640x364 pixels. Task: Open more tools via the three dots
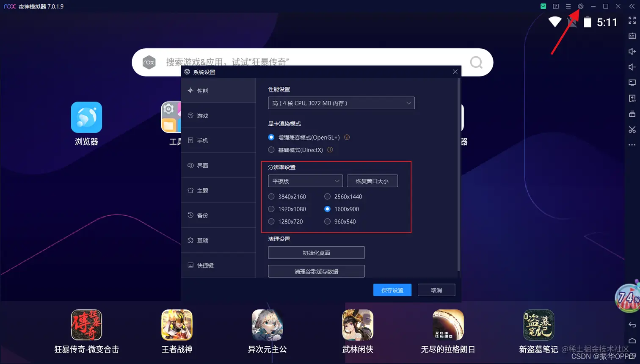632,145
